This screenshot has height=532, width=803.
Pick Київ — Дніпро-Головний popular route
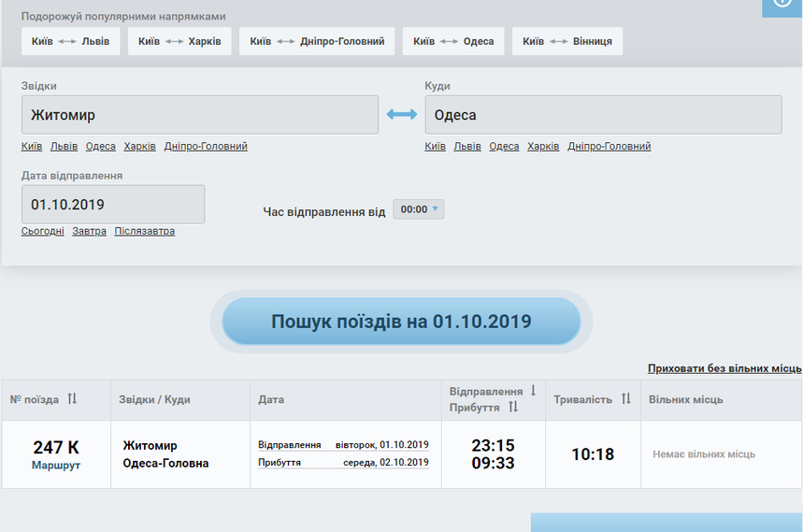coord(317,41)
